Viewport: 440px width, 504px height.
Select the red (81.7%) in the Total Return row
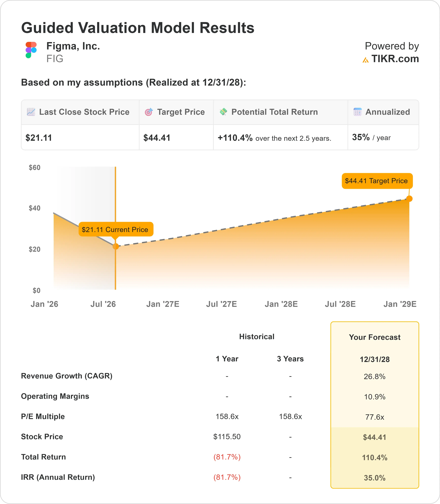coord(227,457)
